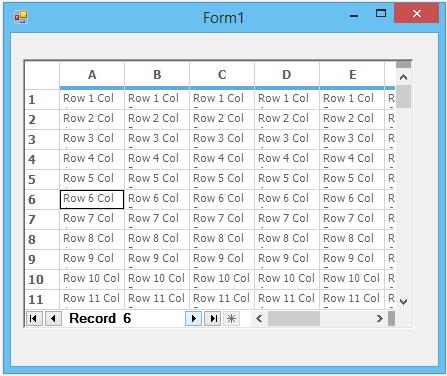
Task: Select column header C
Action: click(222, 75)
